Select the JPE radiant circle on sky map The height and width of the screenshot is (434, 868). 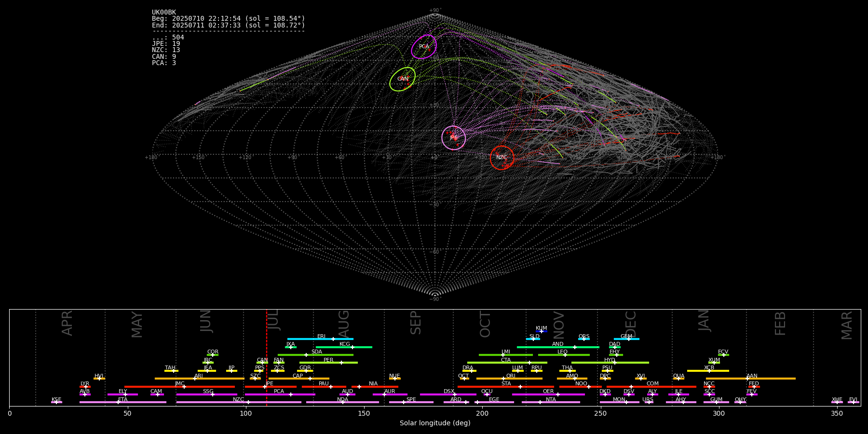[454, 138]
